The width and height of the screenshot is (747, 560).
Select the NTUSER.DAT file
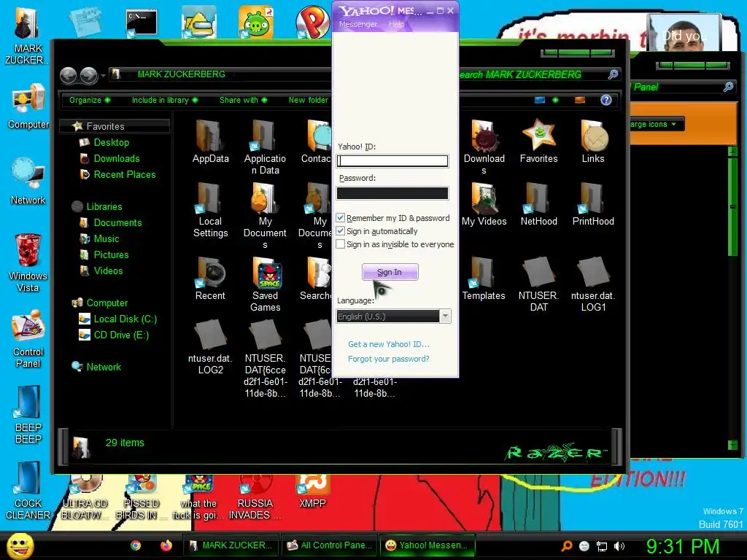(x=539, y=284)
